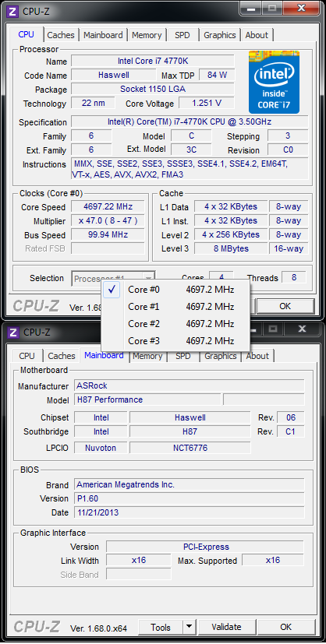
Task: Open Caches tab in bottom window
Action: (62, 356)
